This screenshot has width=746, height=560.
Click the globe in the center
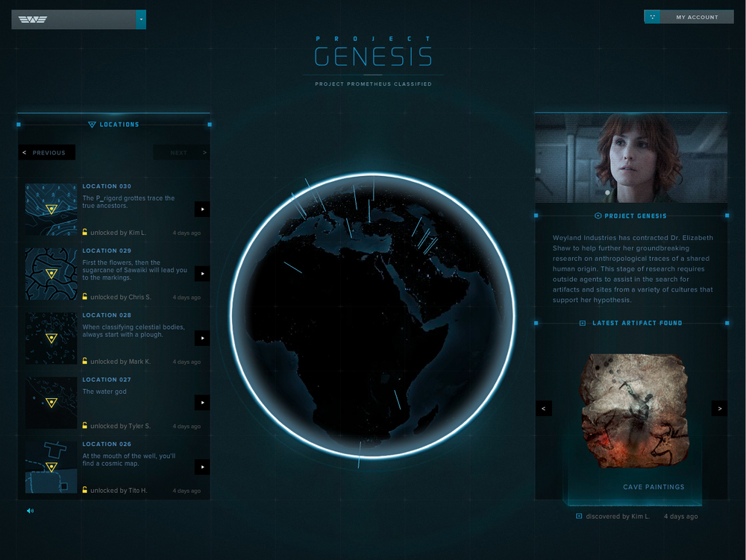(x=372, y=316)
